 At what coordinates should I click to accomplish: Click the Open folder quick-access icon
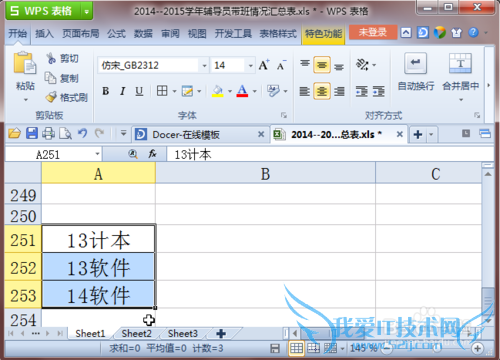[14, 134]
